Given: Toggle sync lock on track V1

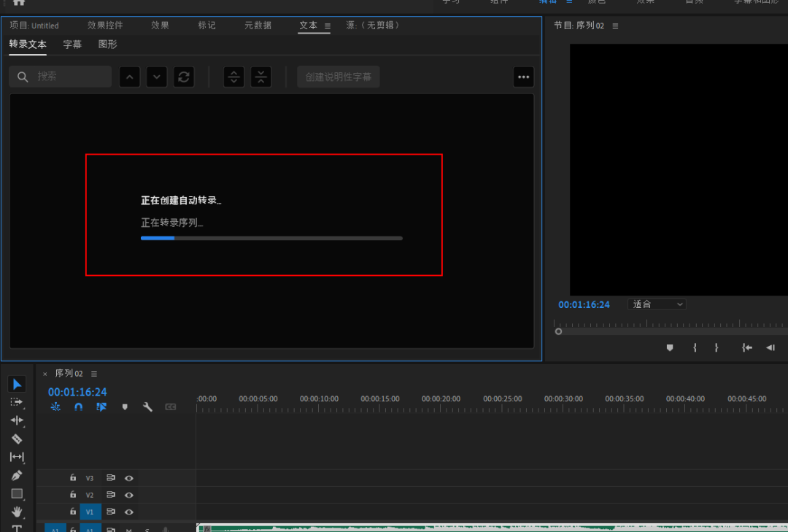Looking at the screenshot, I should (x=111, y=512).
